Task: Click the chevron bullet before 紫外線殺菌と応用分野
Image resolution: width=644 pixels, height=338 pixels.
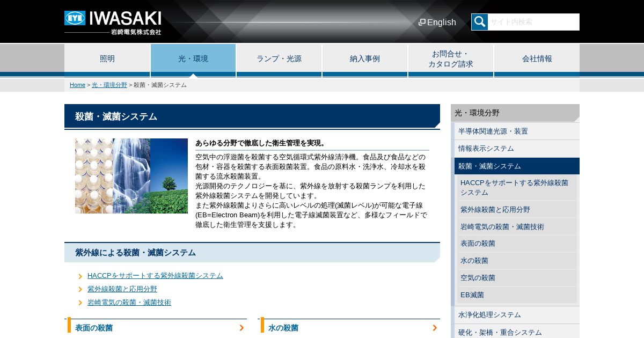Action: point(80,290)
